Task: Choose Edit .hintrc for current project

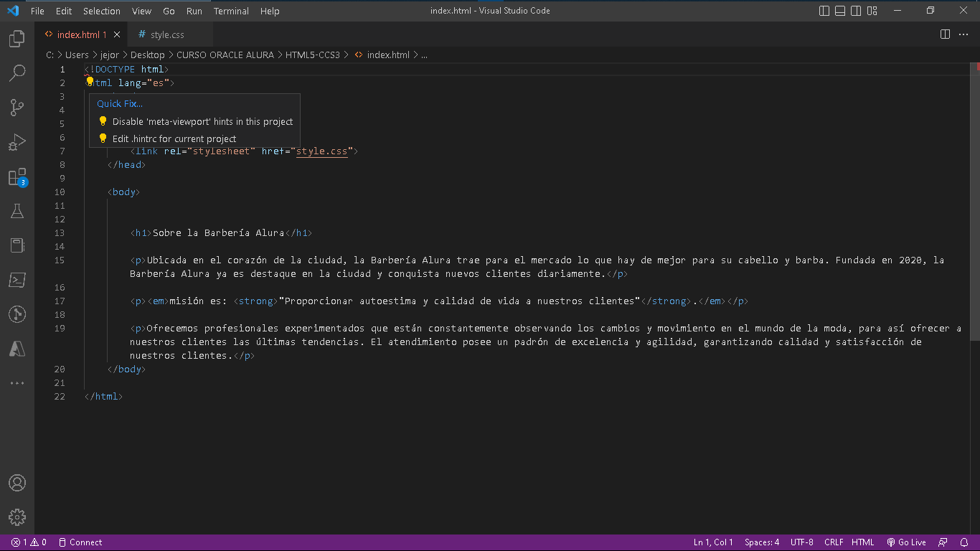Action: coord(194,138)
